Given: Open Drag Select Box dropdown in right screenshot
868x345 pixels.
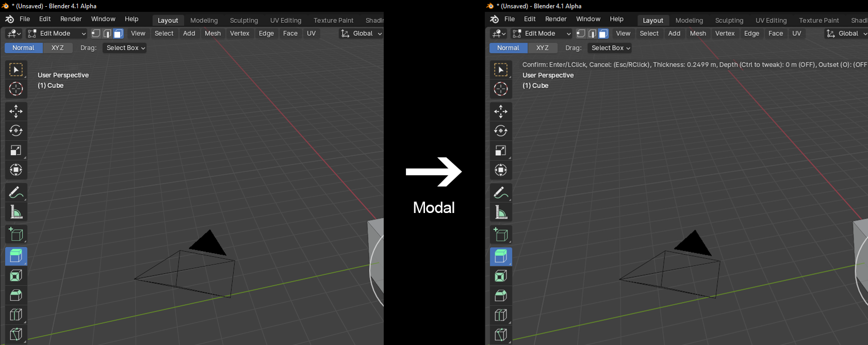Looking at the screenshot, I should pos(610,48).
